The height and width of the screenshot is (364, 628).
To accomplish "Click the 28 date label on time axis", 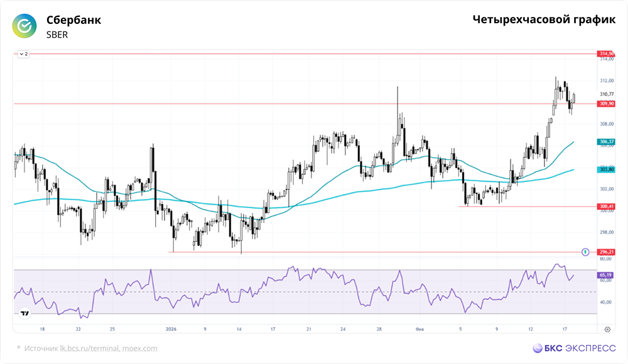I will [x=379, y=329].
